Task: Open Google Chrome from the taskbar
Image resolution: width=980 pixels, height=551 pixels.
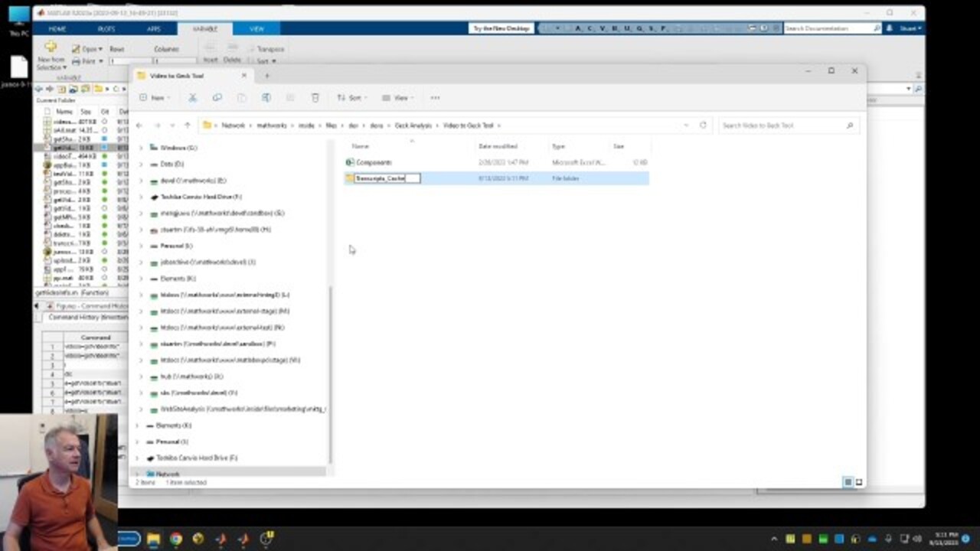Action: (x=176, y=539)
